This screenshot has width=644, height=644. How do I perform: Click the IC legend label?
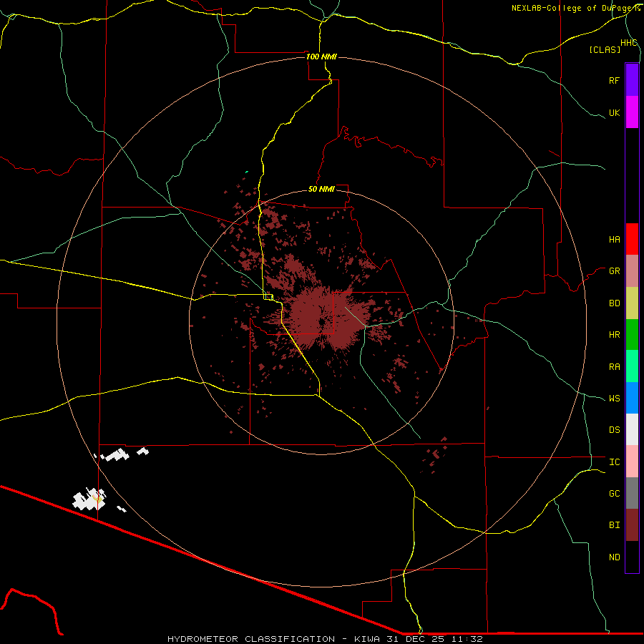pos(614,462)
